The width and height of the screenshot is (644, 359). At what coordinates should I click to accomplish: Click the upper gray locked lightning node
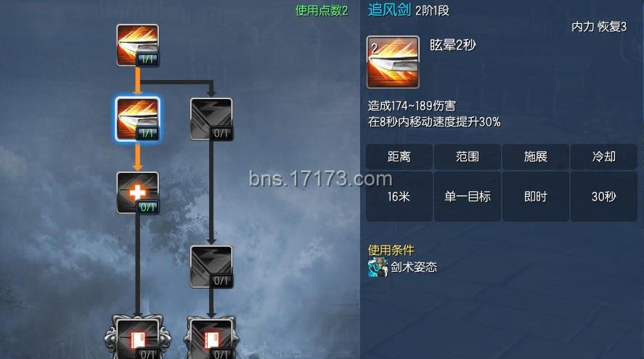point(211,119)
